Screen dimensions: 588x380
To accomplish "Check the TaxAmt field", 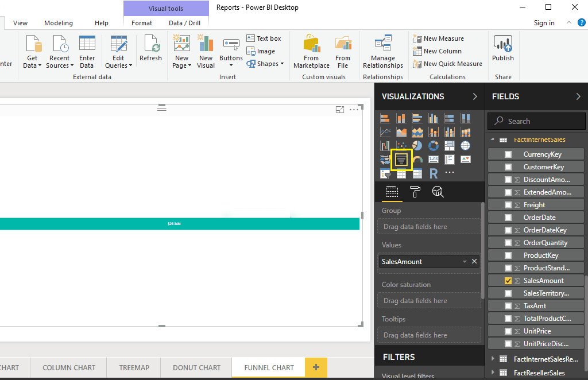I will tap(508, 306).
